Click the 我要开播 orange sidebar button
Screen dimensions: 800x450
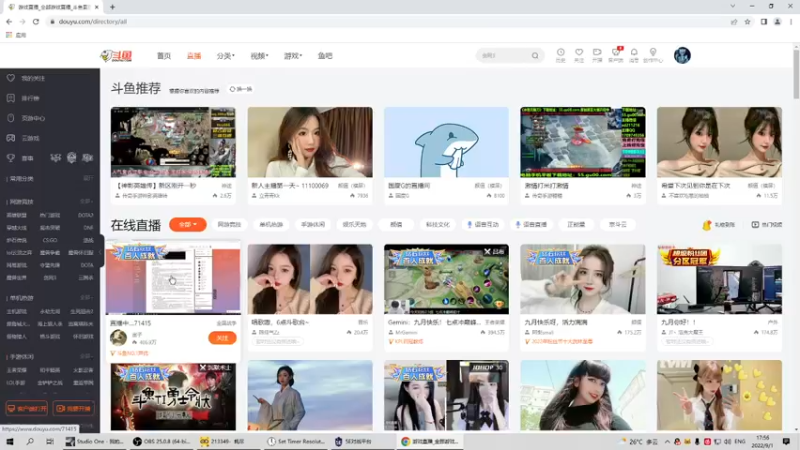[73, 409]
